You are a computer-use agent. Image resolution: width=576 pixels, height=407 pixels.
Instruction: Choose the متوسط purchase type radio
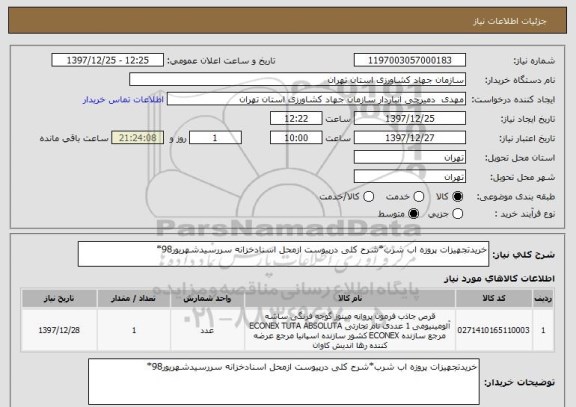click(413, 214)
